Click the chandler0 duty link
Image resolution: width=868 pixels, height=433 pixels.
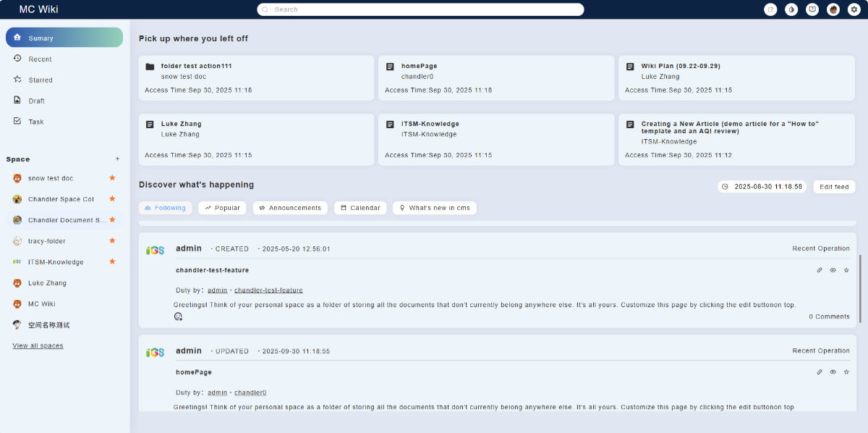click(x=250, y=392)
